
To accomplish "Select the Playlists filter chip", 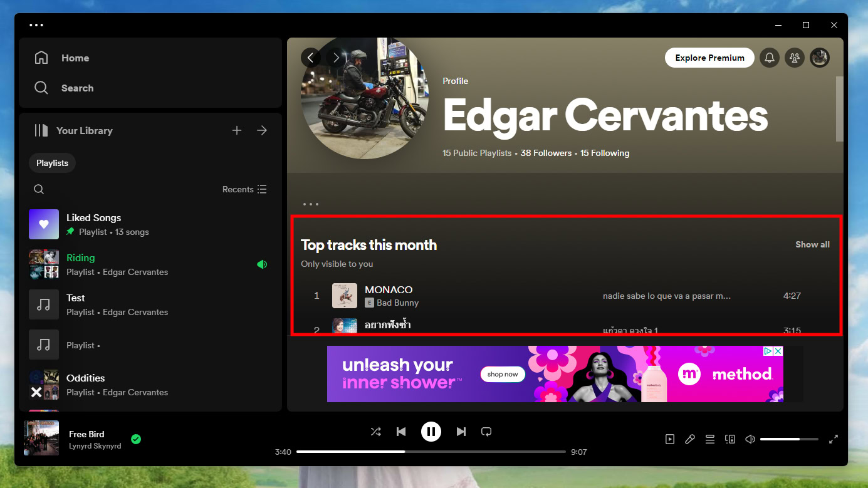I will (x=52, y=163).
